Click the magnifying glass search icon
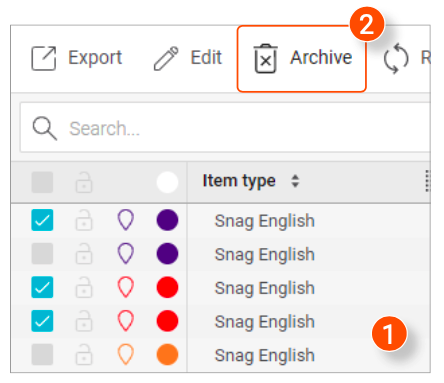The height and width of the screenshot is (383, 444). pyautogui.click(x=45, y=128)
